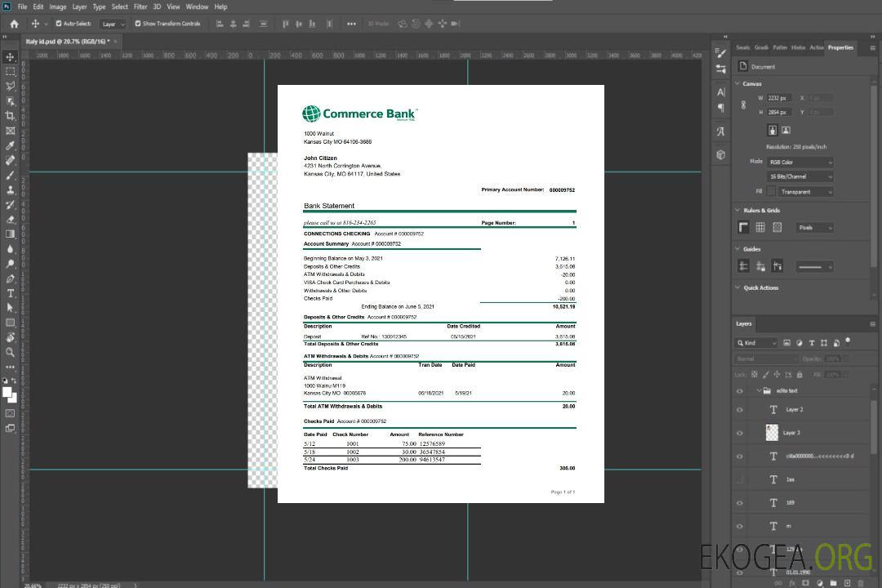Open the Image menu

(58, 7)
